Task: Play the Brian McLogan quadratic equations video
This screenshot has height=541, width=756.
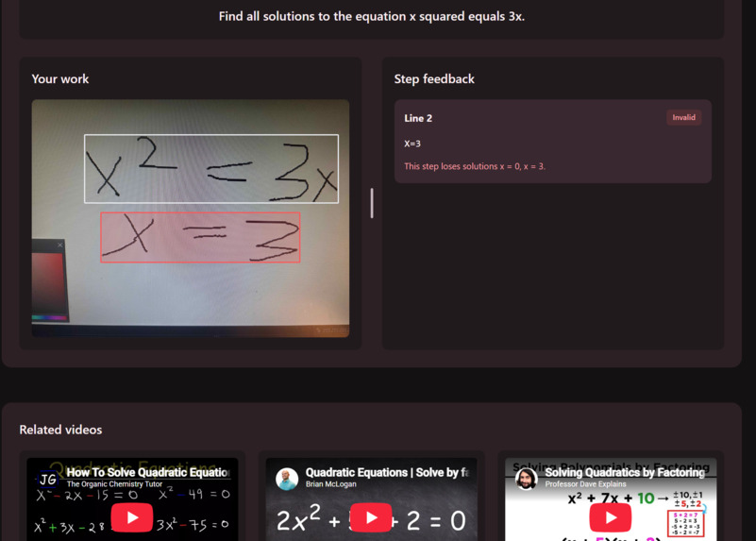Action: click(x=371, y=517)
